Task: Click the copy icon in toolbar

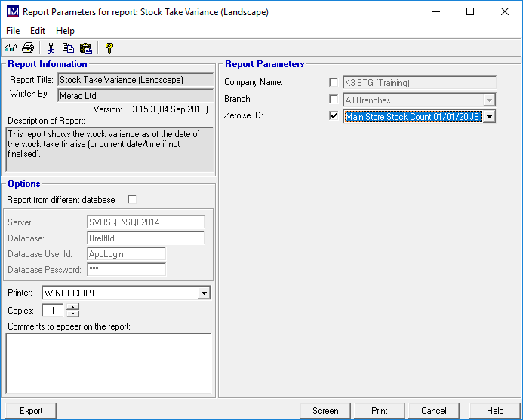Action: (x=68, y=48)
